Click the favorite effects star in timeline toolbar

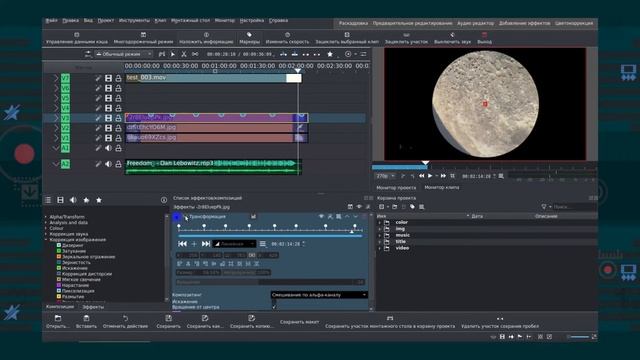330,54
